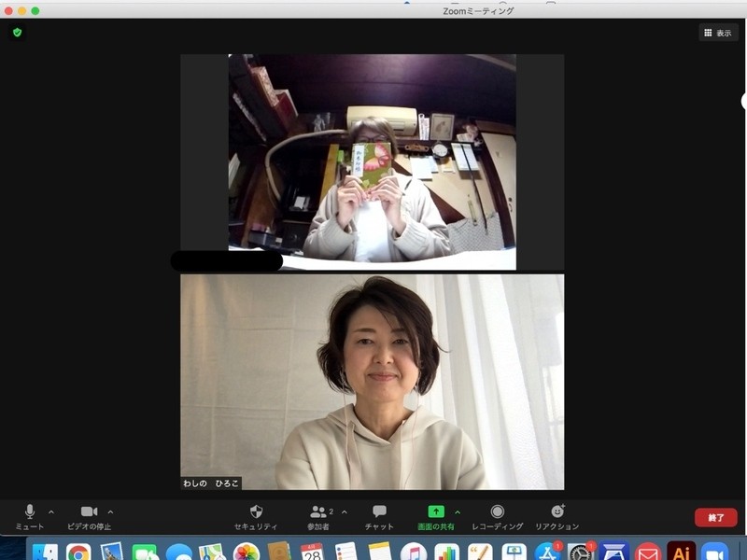The width and height of the screenshot is (747, 560).
Task: Open the 表示 view layout menu
Action: coord(718,33)
